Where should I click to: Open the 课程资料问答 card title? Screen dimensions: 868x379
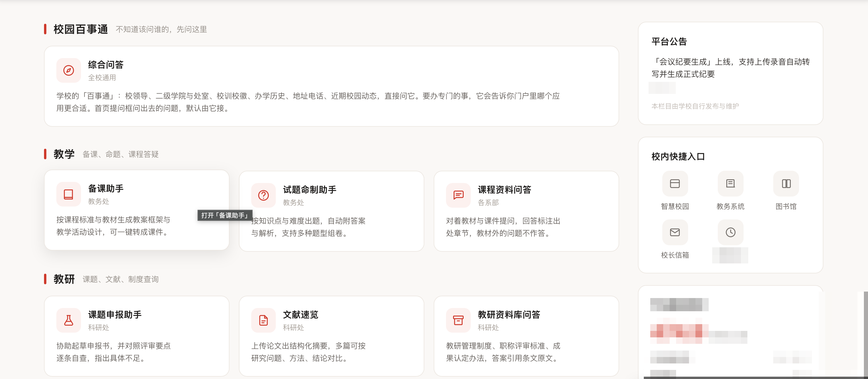(x=504, y=190)
